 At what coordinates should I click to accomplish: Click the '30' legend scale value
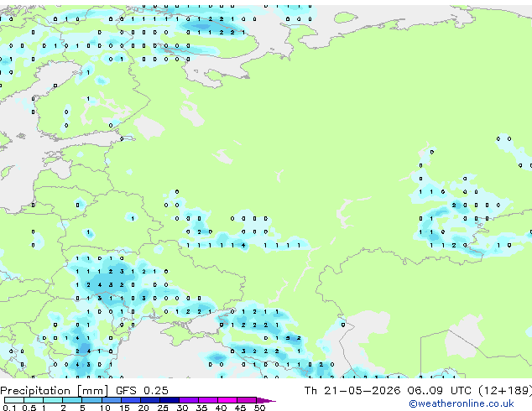[x=182, y=408]
